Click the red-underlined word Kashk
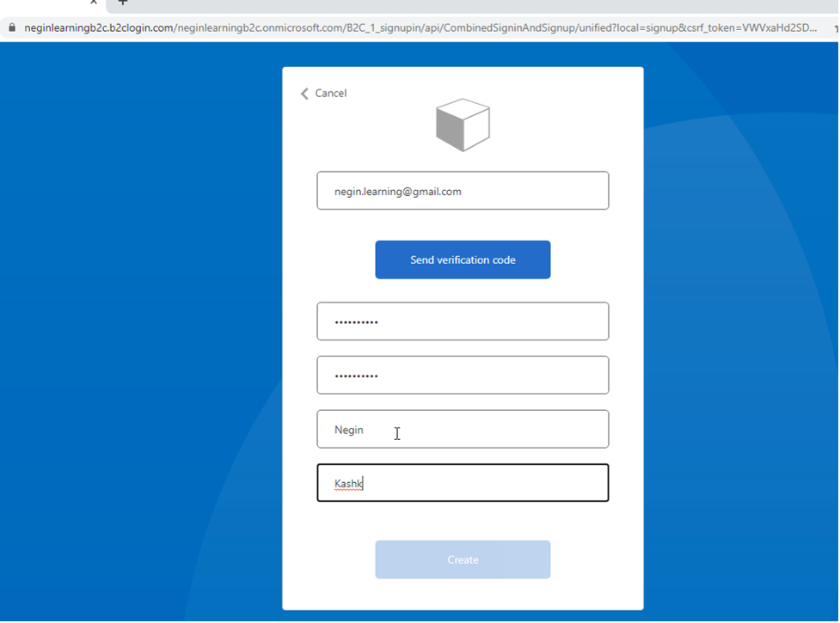Screen dimensions: 840x623 coord(348,484)
